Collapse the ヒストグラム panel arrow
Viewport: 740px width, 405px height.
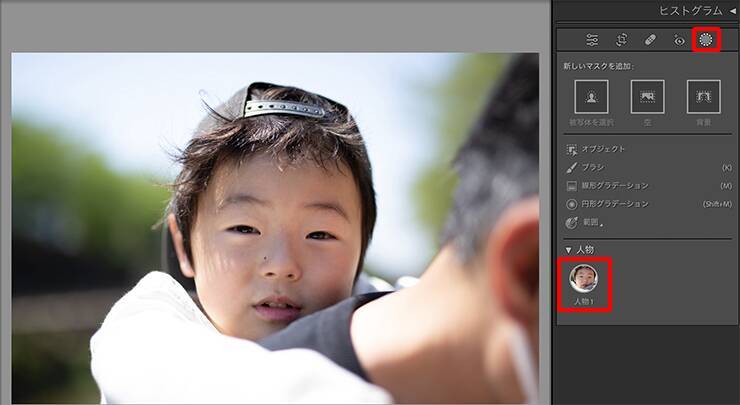tap(732, 10)
